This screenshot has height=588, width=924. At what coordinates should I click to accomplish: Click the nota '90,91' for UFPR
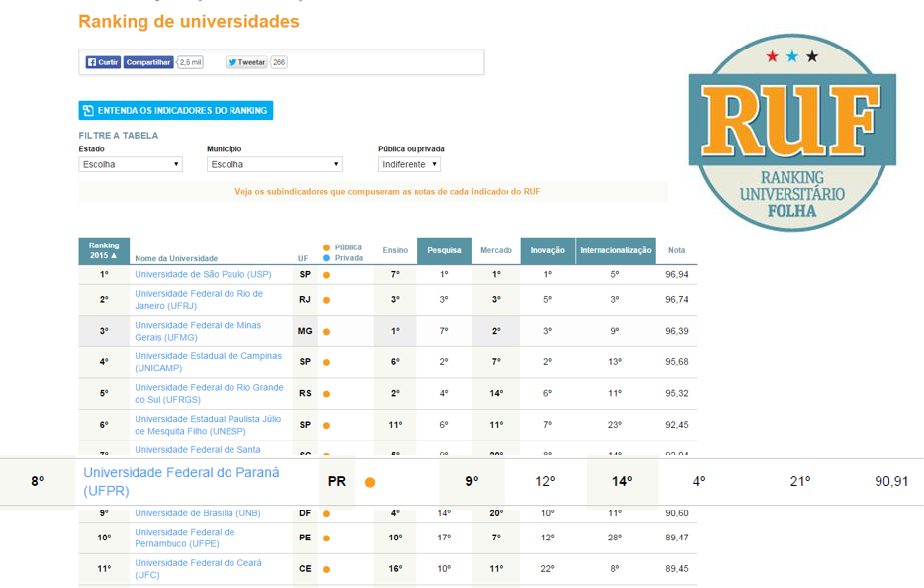891,482
